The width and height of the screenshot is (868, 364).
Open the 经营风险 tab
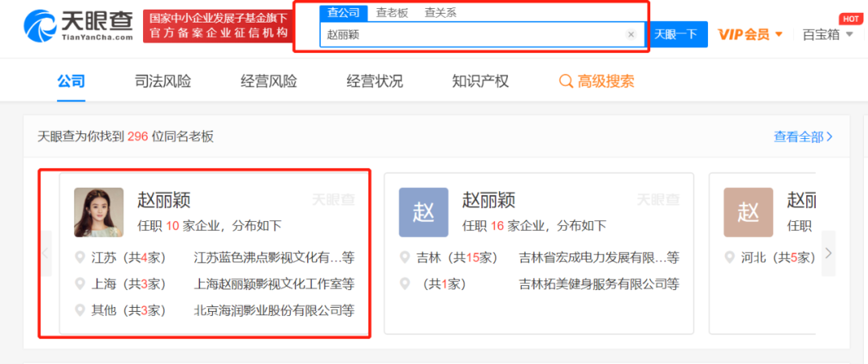click(x=268, y=82)
